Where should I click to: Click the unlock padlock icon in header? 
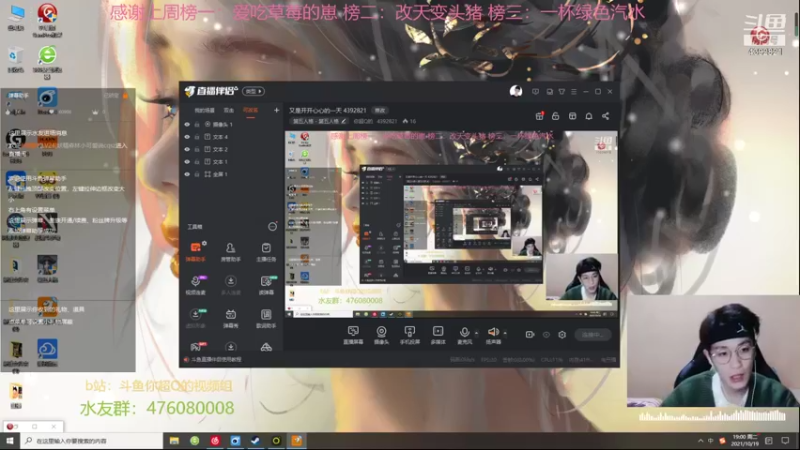pos(556,116)
